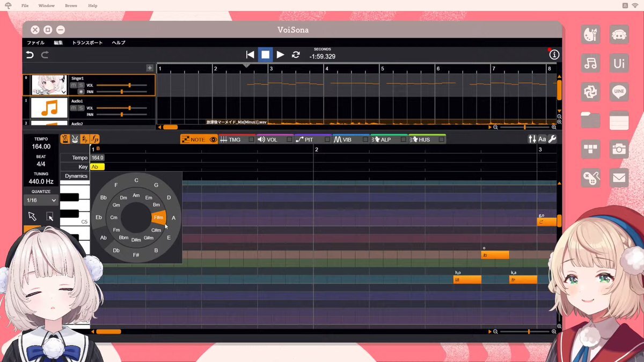Expand the Singer1 voice selector chevron

click(64, 92)
